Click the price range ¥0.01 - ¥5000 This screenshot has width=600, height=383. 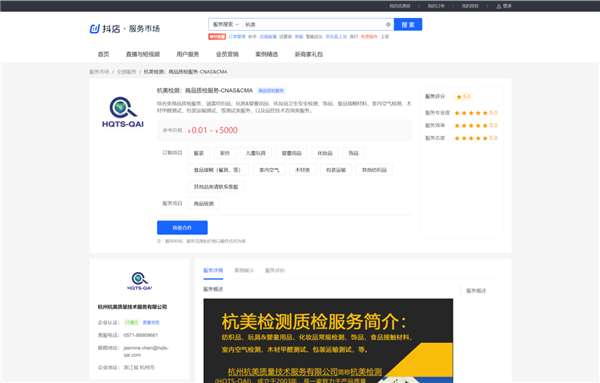coord(213,130)
